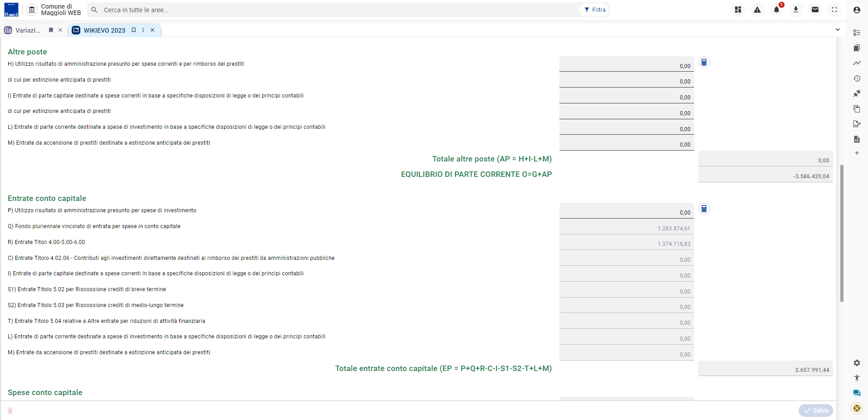The width and height of the screenshot is (868, 420).
Task: Toggle fullscreen mode icon
Action: 834,10
